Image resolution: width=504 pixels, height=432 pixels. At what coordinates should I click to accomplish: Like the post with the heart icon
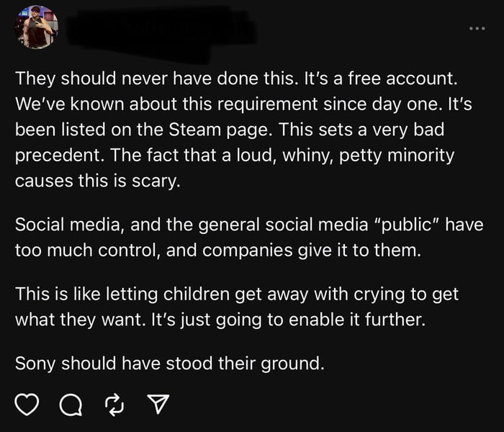tap(26, 408)
